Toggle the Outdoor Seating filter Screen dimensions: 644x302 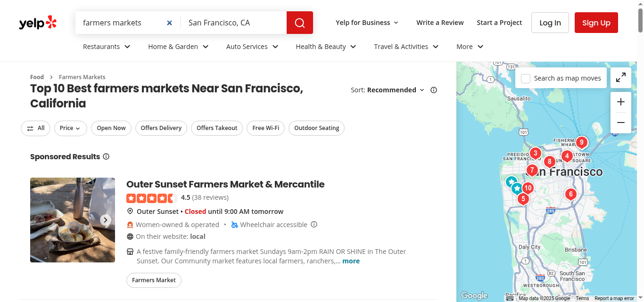[x=317, y=128]
